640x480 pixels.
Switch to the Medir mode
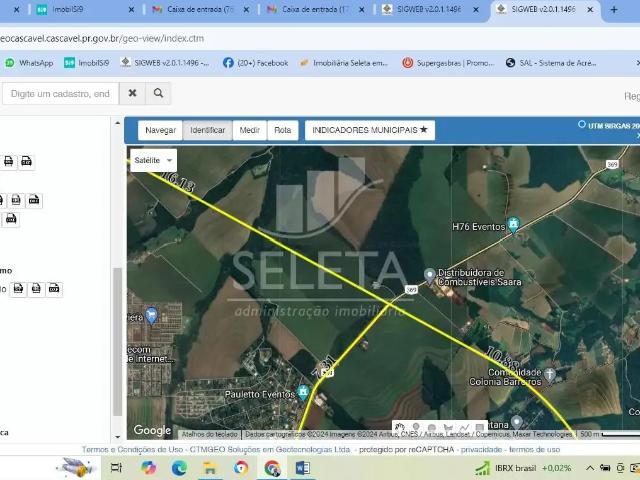click(x=249, y=130)
